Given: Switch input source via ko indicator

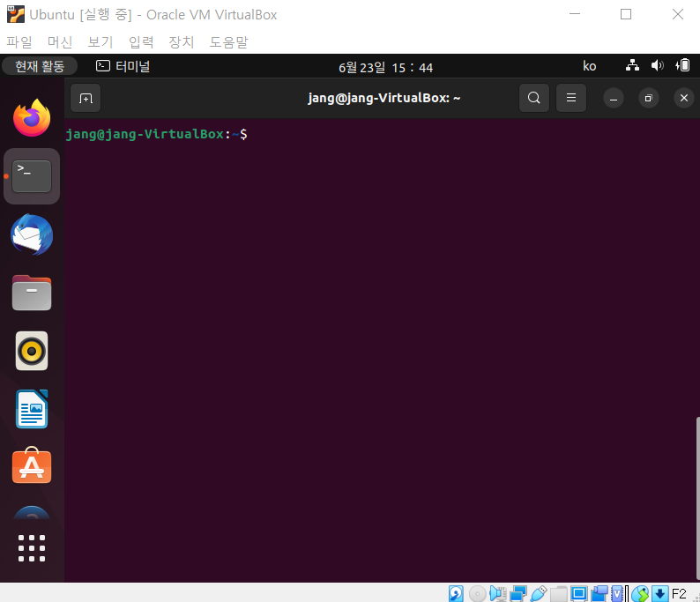Looking at the screenshot, I should (589, 66).
